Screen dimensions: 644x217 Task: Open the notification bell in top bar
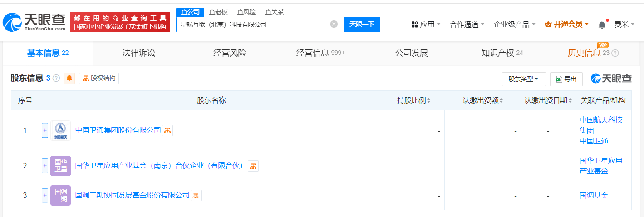coord(602,25)
